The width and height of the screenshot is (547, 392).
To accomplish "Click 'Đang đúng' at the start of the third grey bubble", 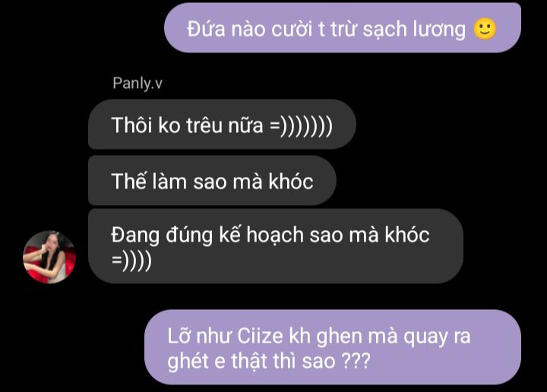I will [x=162, y=236].
